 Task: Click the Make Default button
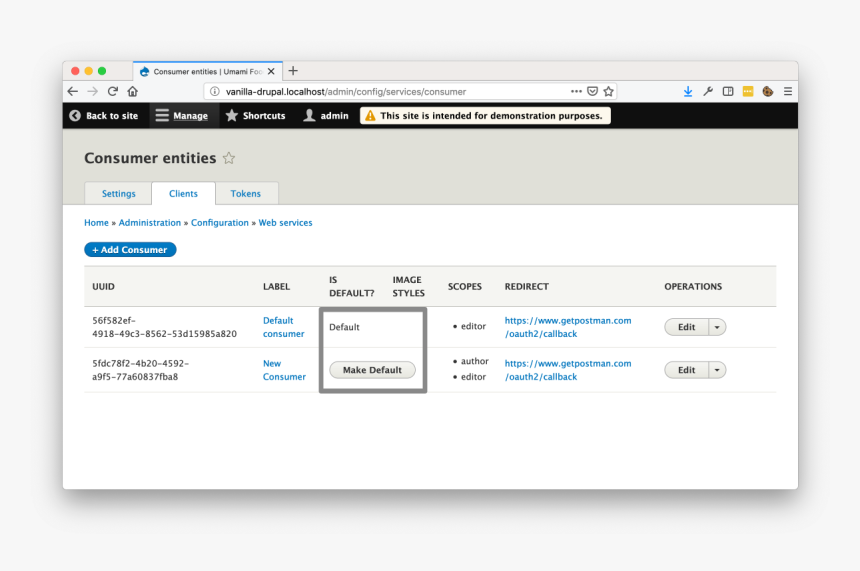(x=372, y=370)
